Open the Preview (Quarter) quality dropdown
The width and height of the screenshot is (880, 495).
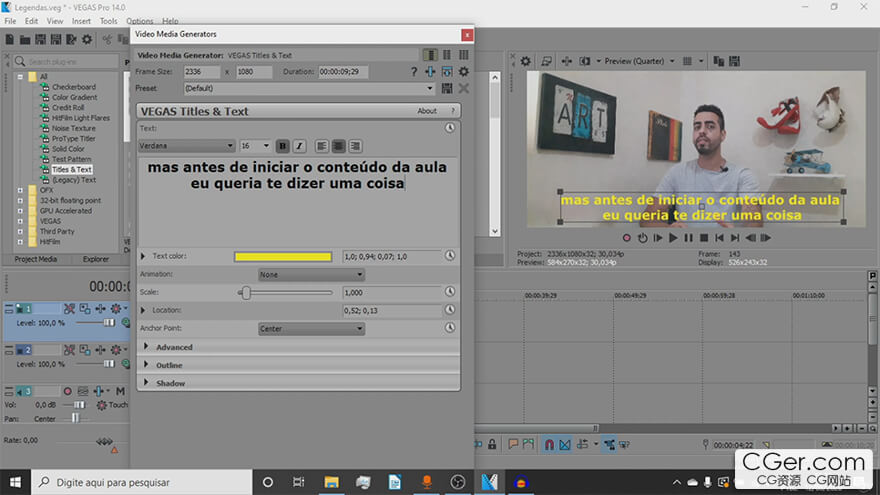639,61
